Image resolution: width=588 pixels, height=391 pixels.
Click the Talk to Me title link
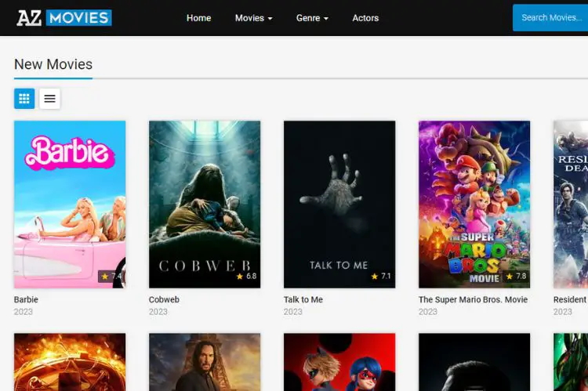pyautogui.click(x=303, y=299)
